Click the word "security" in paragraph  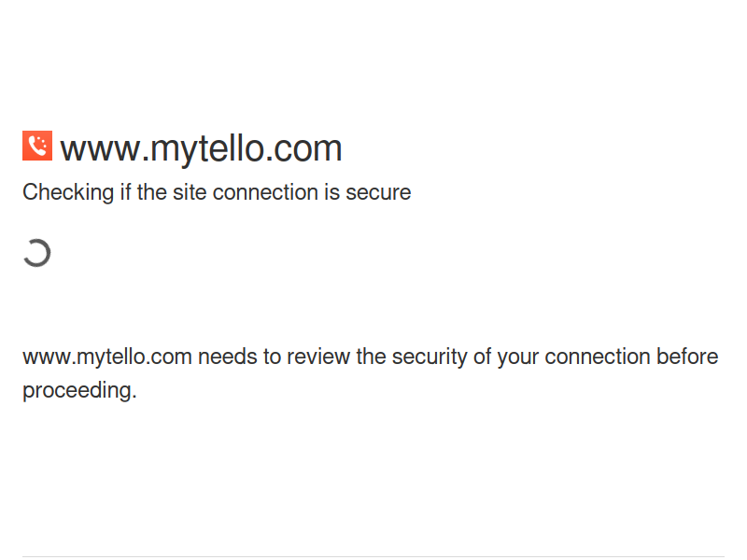[x=430, y=357]
